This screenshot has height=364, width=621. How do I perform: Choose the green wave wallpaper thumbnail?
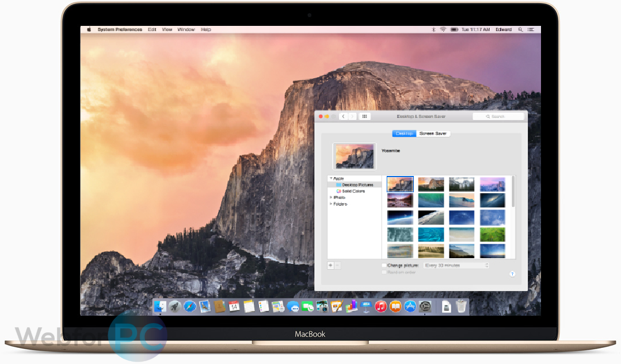tap(431, 201)
